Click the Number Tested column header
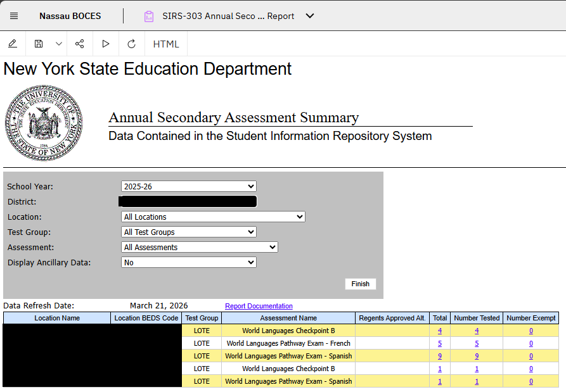Viewport: 566px width, 392px height. tap(477, 318)
